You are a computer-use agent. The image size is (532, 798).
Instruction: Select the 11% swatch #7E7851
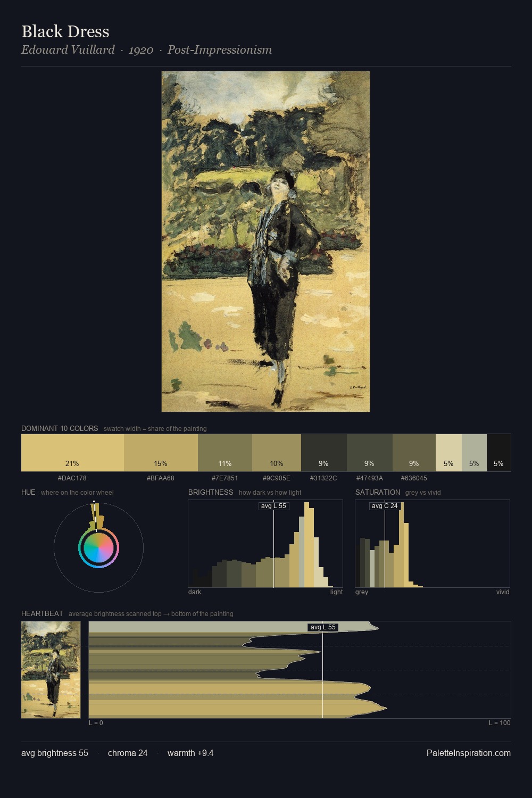click(x=225, y=453)
